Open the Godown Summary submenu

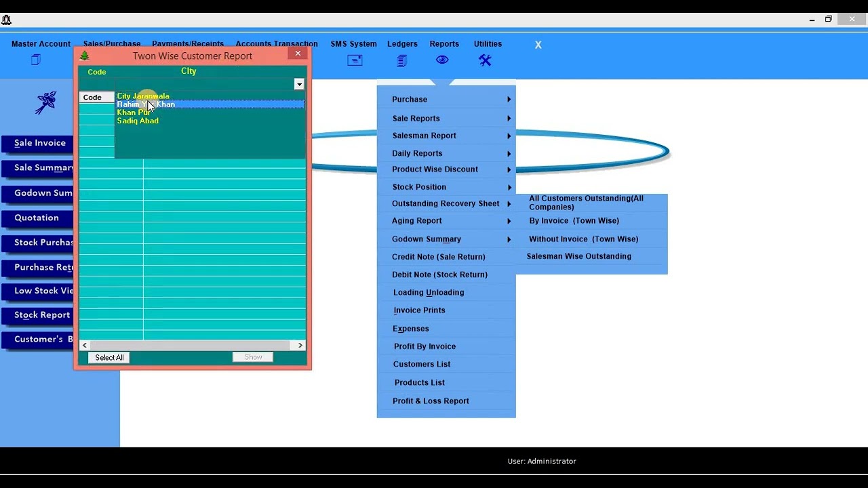(x=509, y=239)
